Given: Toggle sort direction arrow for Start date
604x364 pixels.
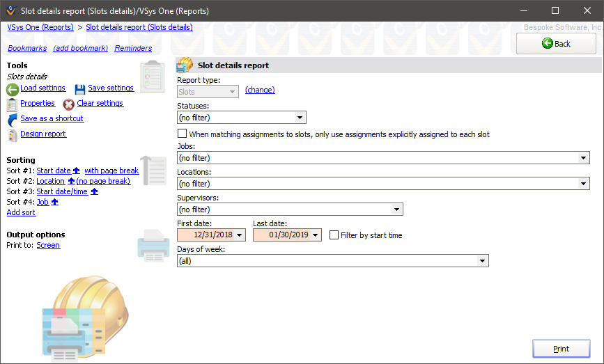Looking at the screenshot, I should click(77, 171).
